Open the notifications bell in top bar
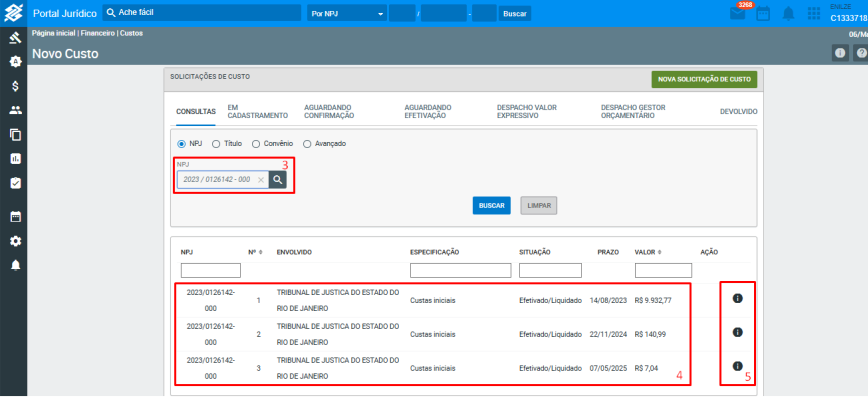This screenshot has width=868, height=397. pyautogui.click(x=788, y=14)
